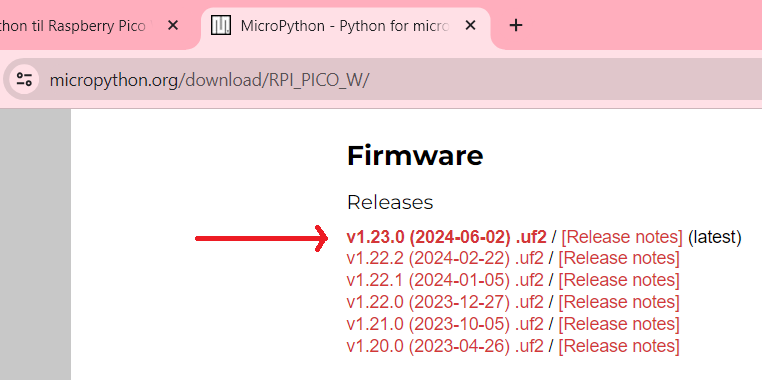Open Release notes for v1.20.0
This screenshot has height=381, width=762.
pos(619,346)
